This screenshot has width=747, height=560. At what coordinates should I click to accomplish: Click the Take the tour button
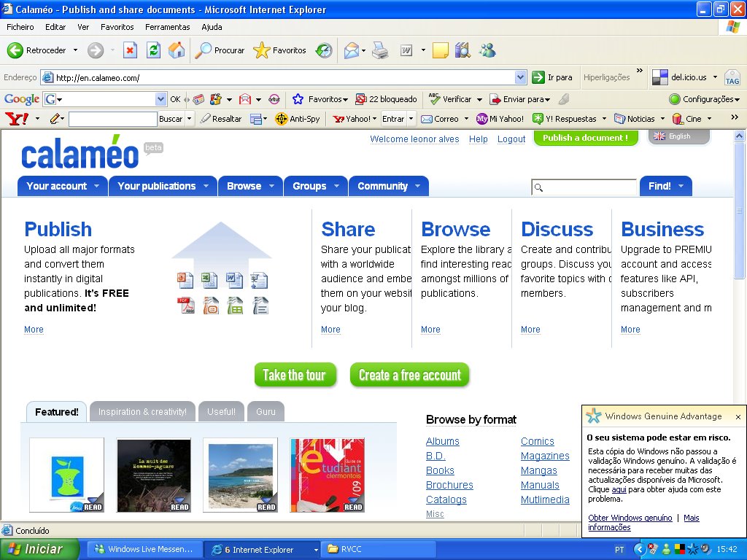(295, 376)
